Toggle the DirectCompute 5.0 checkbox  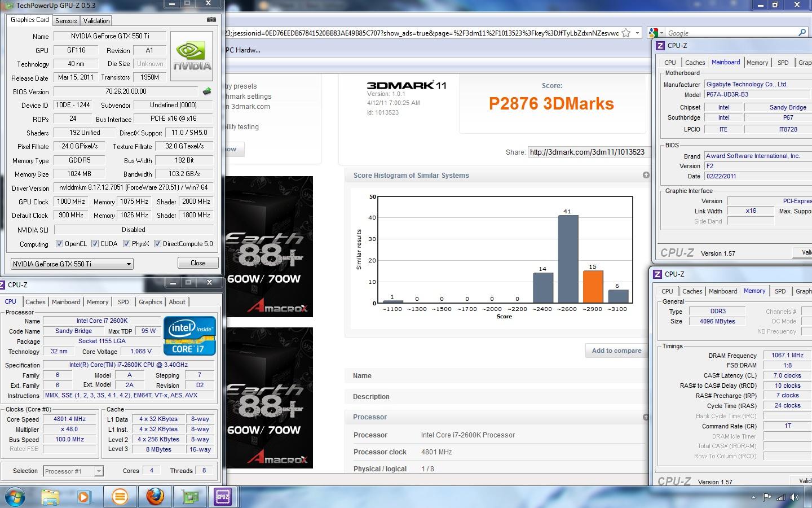(157, 244)
